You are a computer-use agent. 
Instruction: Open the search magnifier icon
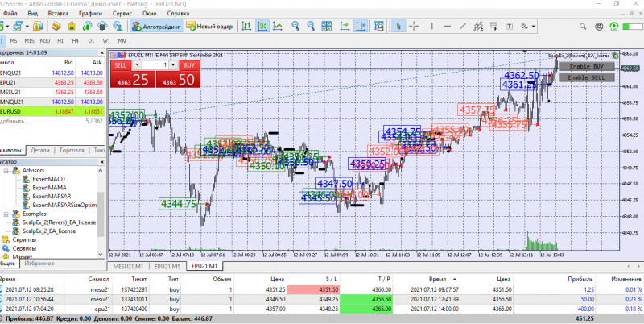tap(583, 27)
